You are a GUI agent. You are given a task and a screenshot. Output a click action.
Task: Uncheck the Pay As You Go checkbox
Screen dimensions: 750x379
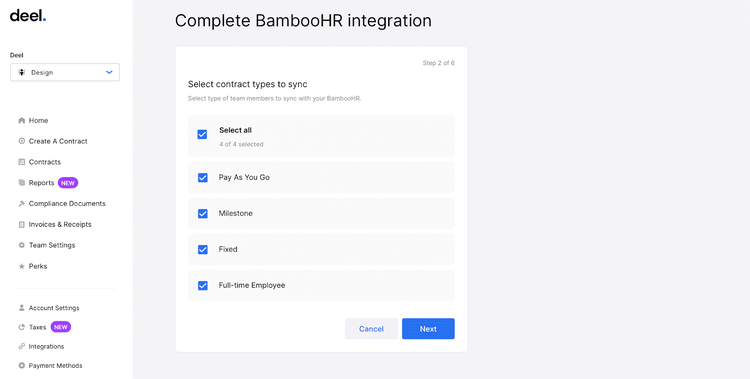(203, 178)
